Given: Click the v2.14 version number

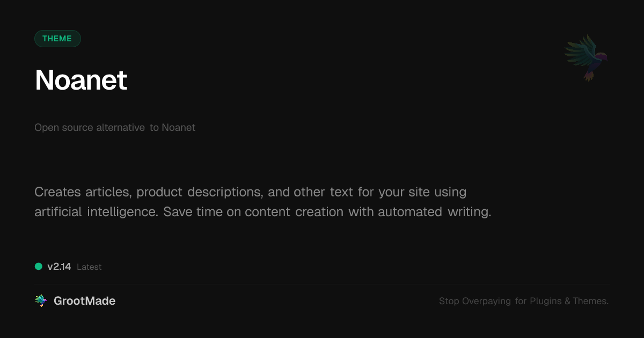Looking at the screenshot, I should click(59, 267).
